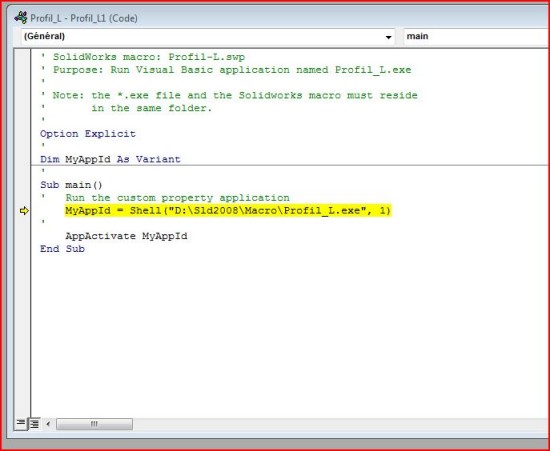Click the highlighted MyAppId = Shell line

pyautogui.click(x=228, y=211)
